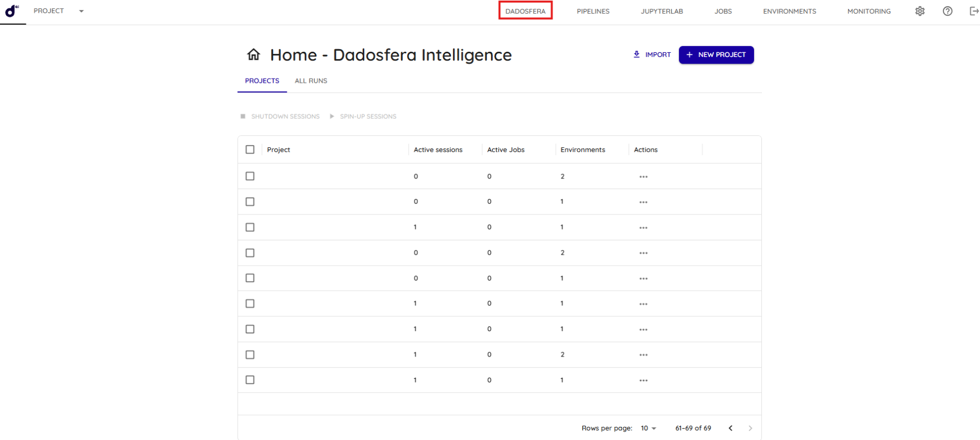Click the '61–69 of 69' pagination text
Screen dimensions: 980x440
pos(693,428)
